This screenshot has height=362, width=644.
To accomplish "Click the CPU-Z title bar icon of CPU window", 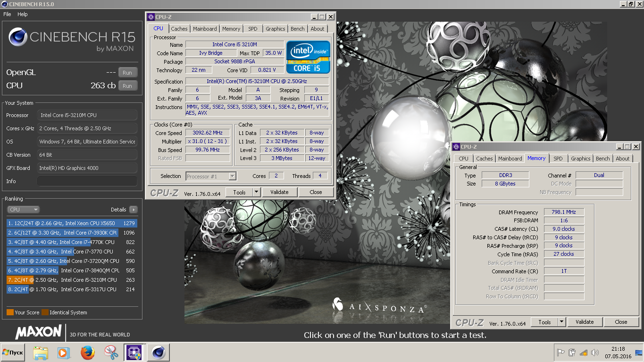I will click(151, 17).
